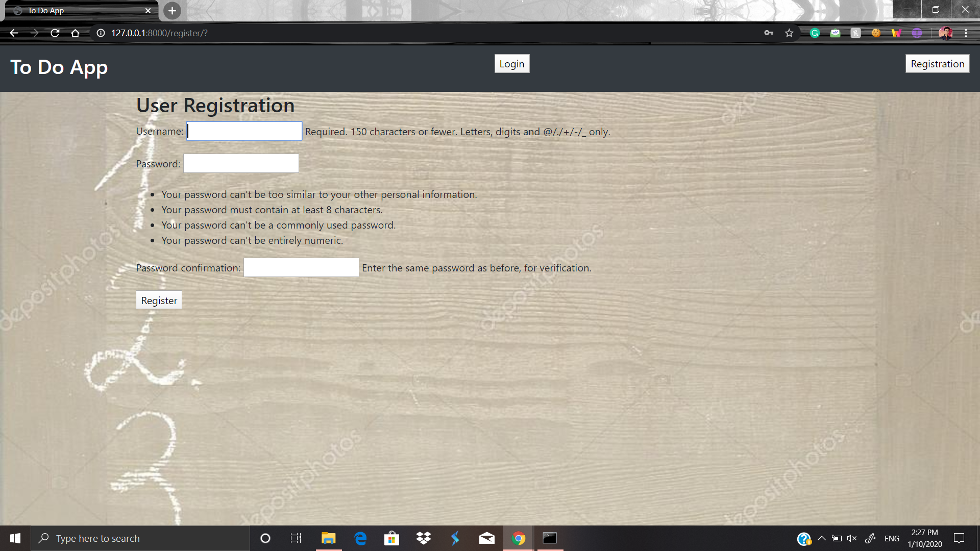Click the Login button

click(511, 64)
